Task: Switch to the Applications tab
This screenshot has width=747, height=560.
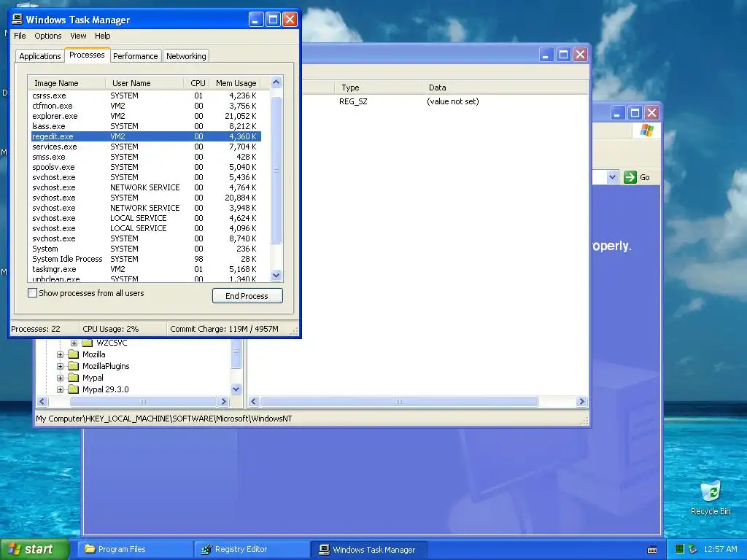Action: pos(40,56)
